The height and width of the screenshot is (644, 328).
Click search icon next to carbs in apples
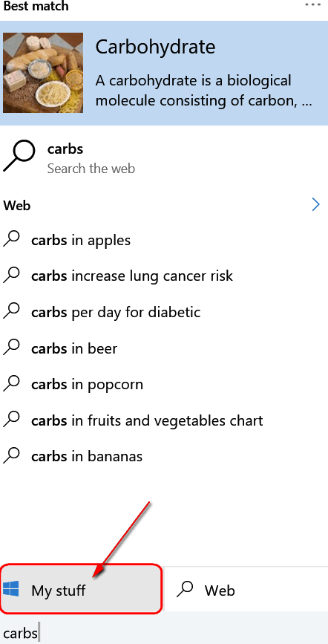coord(11,239)
